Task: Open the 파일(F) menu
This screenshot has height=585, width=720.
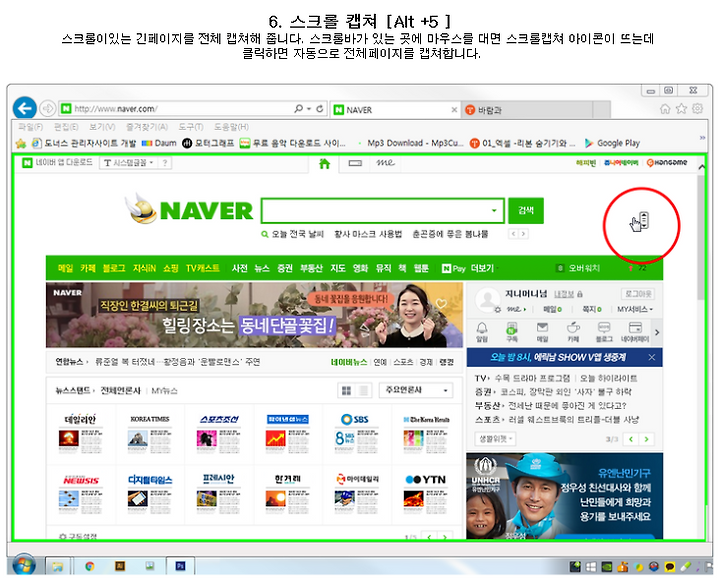Action: pyautogui.click(x=31, y=127)
